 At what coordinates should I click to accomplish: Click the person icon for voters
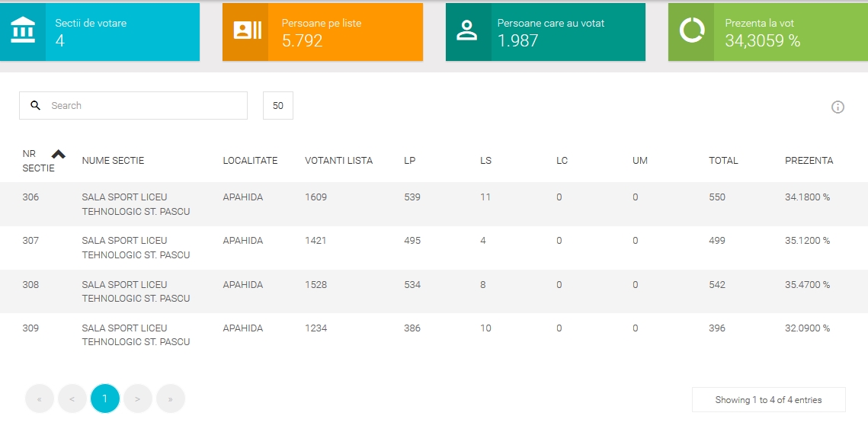[466, 30]
